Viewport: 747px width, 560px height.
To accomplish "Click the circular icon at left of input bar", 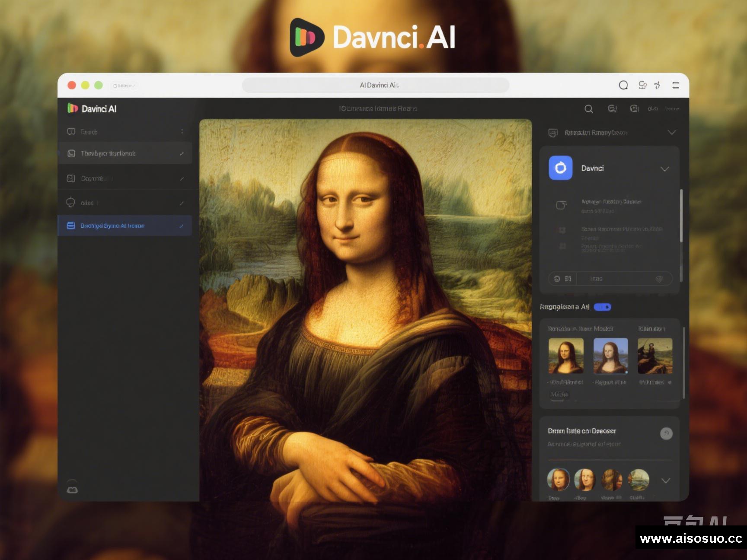I will point(557,279).
